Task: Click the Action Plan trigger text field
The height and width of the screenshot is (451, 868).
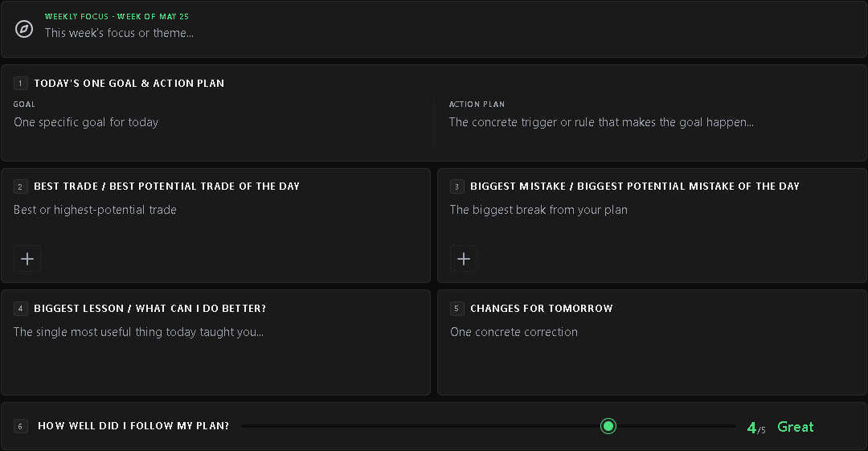Action: (601, 122)
